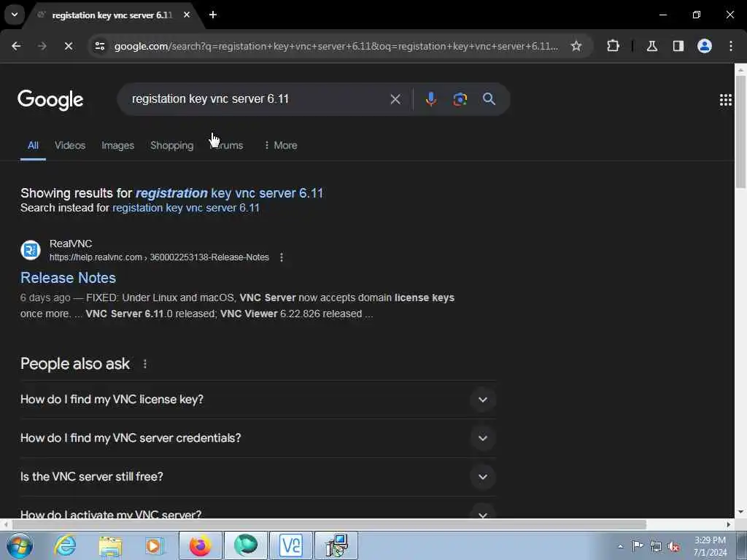
Task: Open Chrome Labs flask icon
Action: [651, 46]
